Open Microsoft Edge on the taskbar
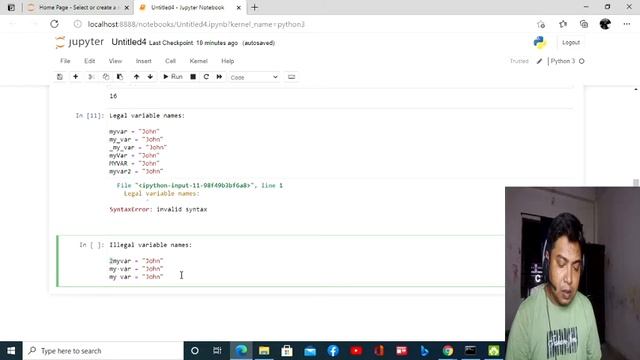640x360 pixels. tap(241, 351)
